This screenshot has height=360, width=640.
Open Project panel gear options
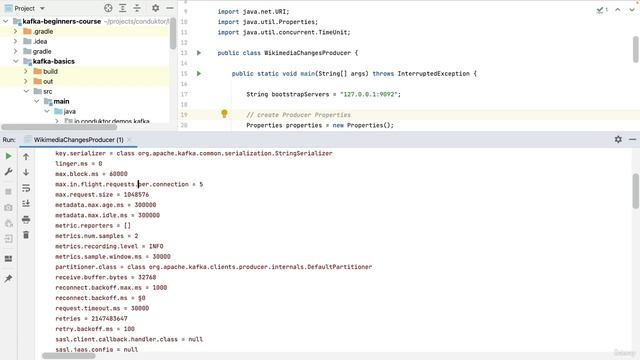coord(156,8)
